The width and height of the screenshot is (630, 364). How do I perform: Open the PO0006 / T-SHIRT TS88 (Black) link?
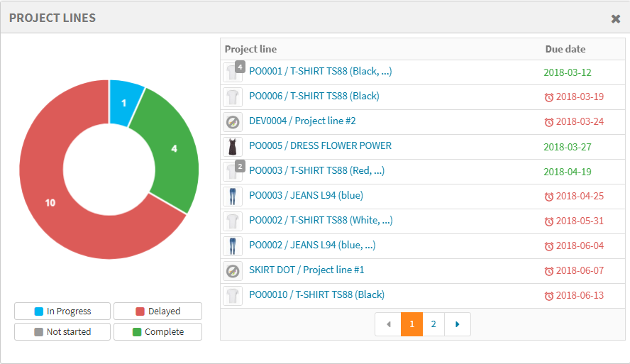coord(314,96)
